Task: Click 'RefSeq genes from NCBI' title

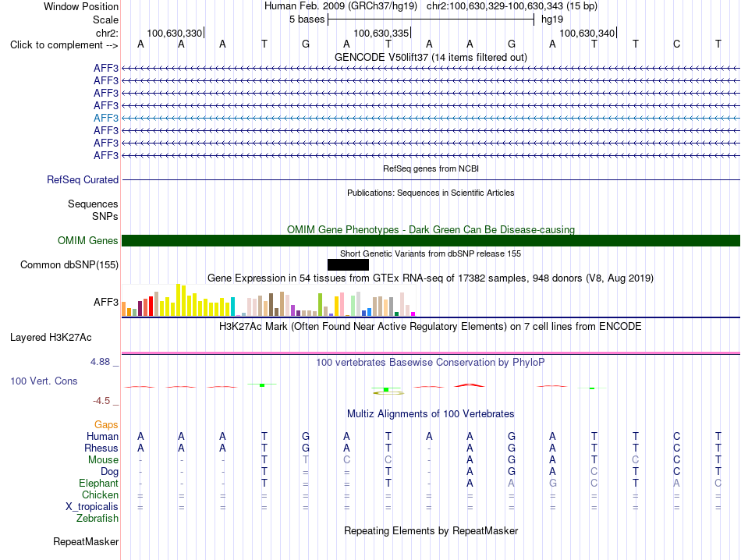Action: coord(431,168)
